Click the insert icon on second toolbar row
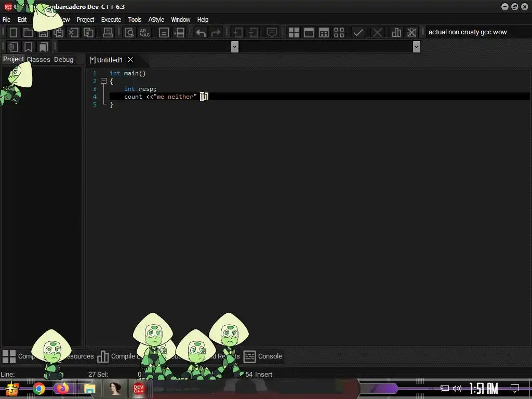This screenshot has height=399, width=532. pyautogui.click(x=13, y=47)
